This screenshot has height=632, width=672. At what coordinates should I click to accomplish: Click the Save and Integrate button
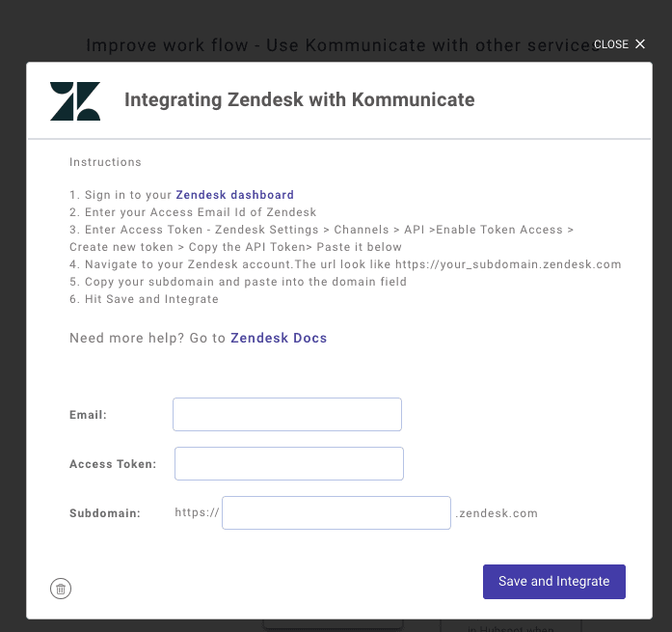click(553, 582)
